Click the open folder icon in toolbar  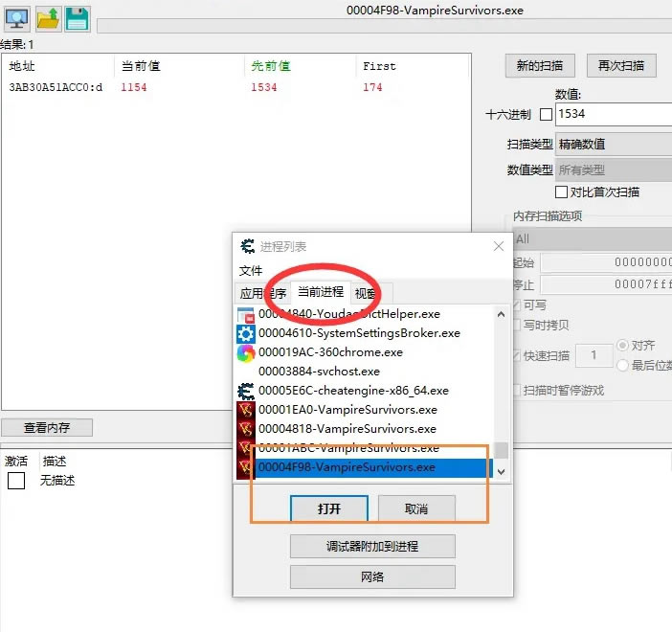point(48,18)
